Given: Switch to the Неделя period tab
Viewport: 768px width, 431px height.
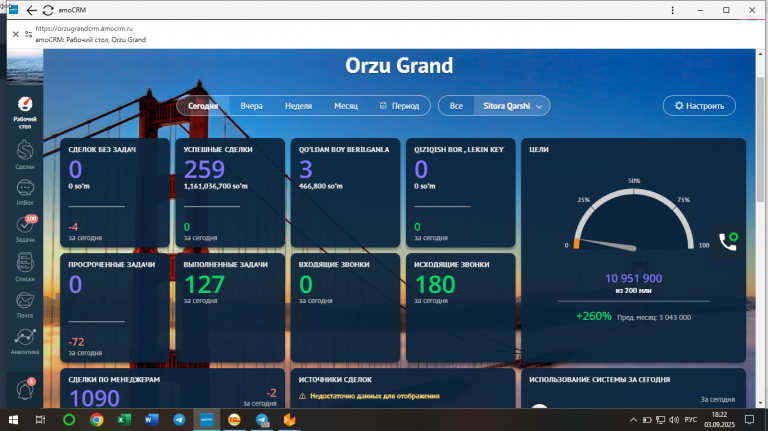Looking at the screenshot, I should [x=298, y=106].
